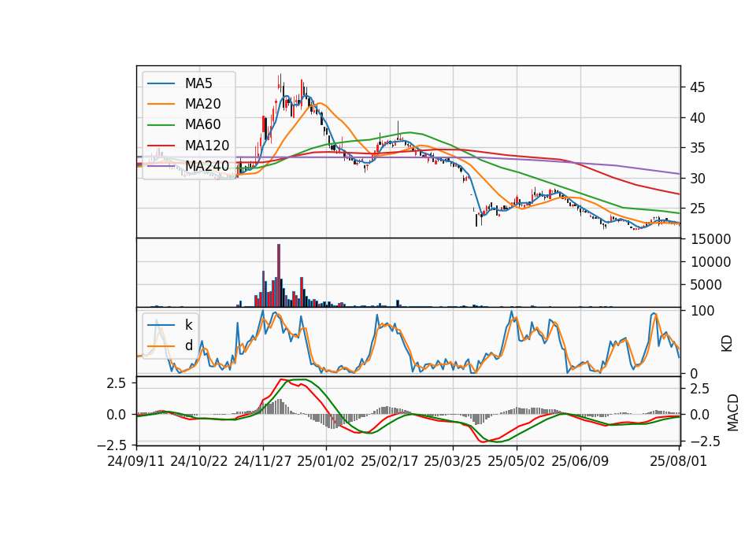
Task: Click the MA60 legend label
Action: click(202, 124)
